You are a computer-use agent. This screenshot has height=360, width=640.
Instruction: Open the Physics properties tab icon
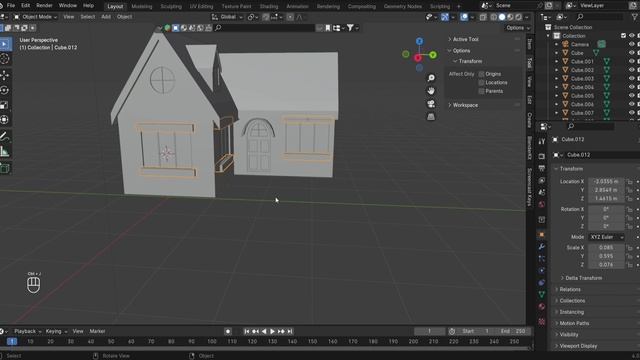(542, 270)
